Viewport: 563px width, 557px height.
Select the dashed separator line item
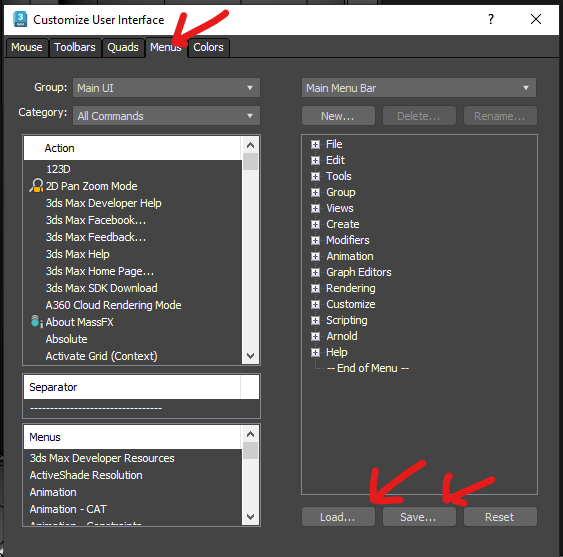click(96, 408)
